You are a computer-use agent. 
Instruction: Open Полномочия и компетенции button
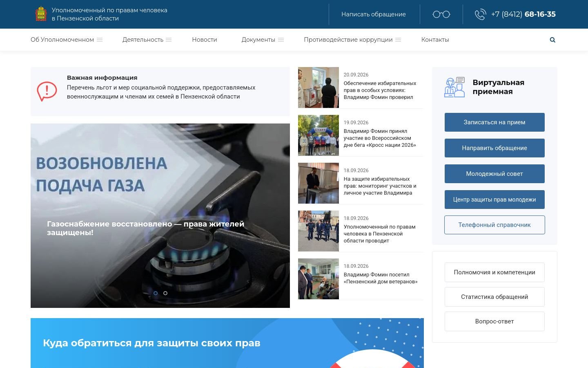click(494, 272)
